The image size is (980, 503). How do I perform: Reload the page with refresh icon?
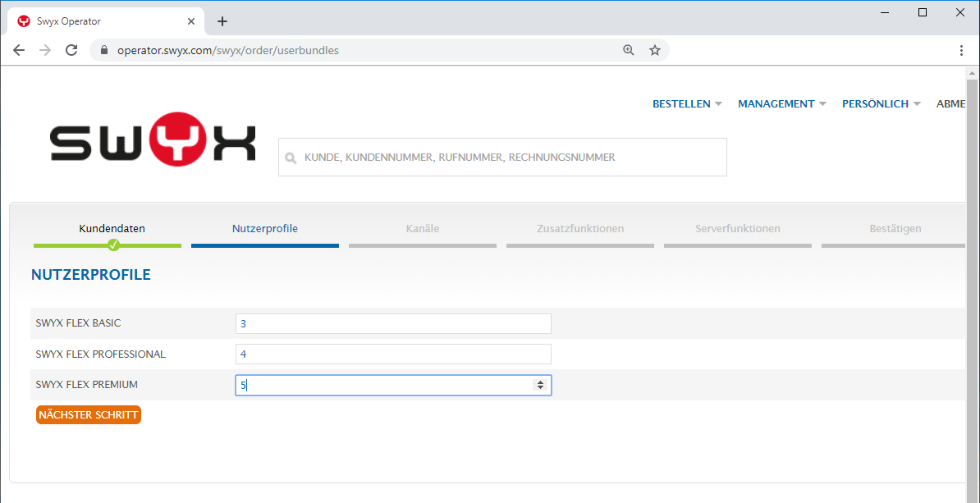pos(71,50)
